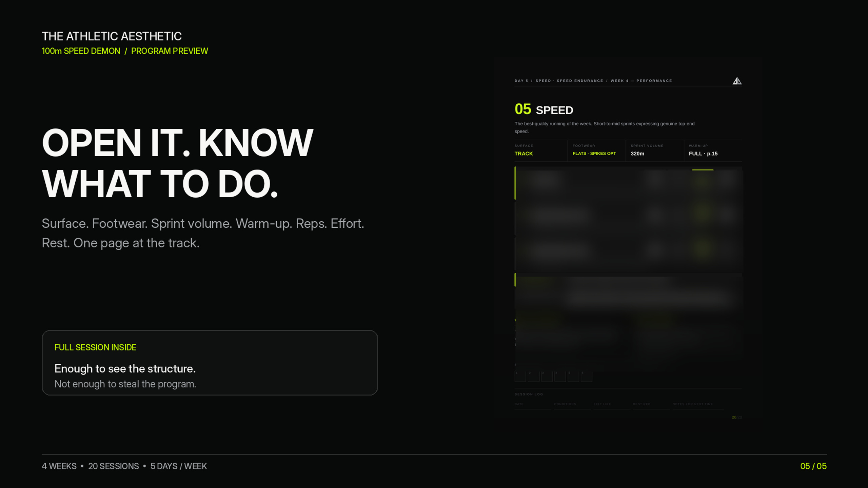Click 'FULL · p.15' warm-up value

[x=703, y=154]
